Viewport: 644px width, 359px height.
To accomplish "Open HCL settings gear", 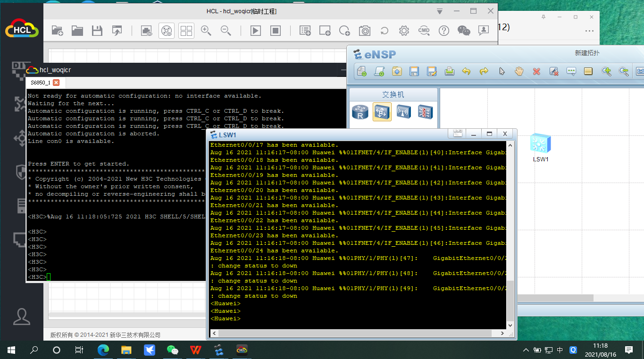I will (404, 31).
